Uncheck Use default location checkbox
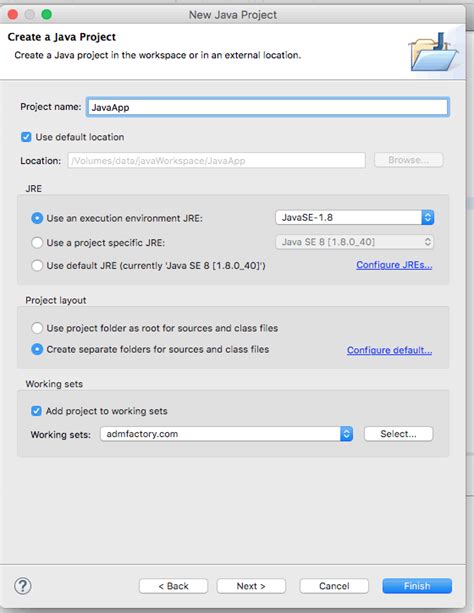 click(26, 137)
